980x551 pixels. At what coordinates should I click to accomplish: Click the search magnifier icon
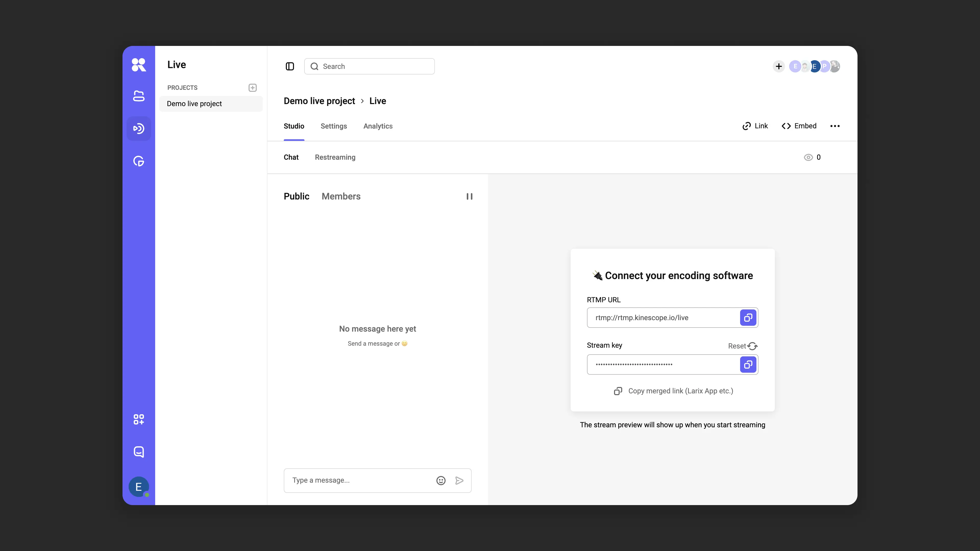314,67
